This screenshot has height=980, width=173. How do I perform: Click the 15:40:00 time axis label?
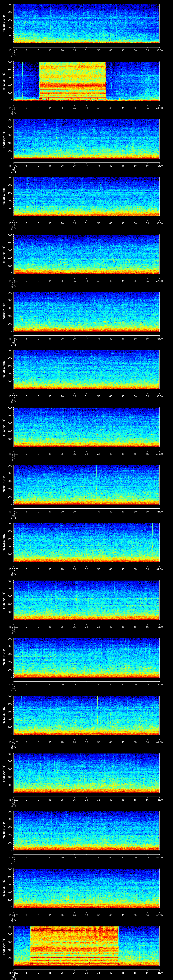pos(13,684)
